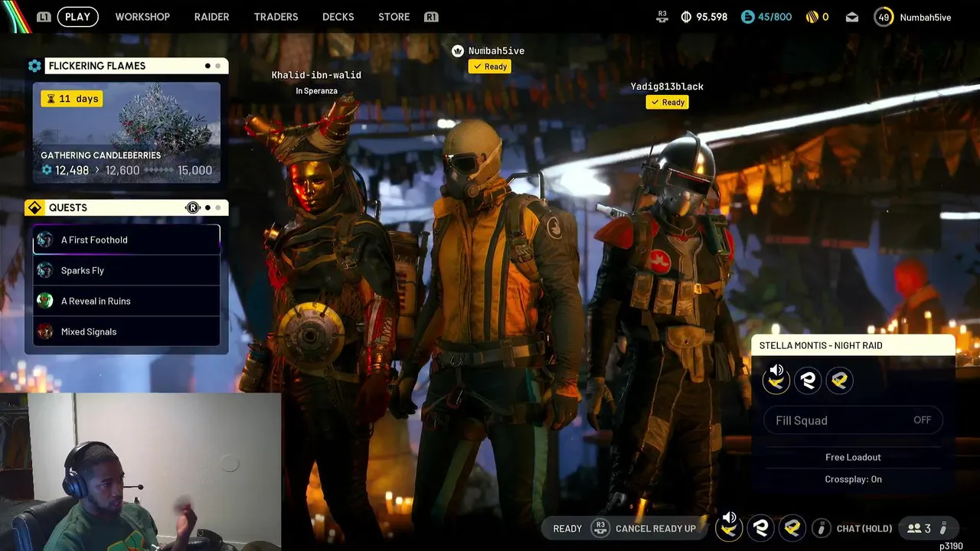Click speaking squad icon in bottom bar
The width and height of the screenshot is (980, 551).
729,527
